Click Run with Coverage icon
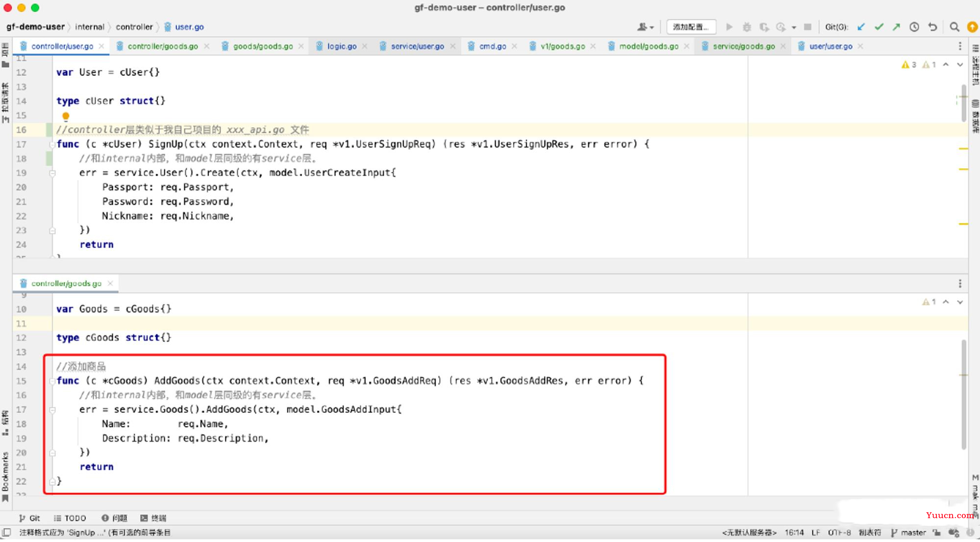The image size is (980, 542). (764, 27)
